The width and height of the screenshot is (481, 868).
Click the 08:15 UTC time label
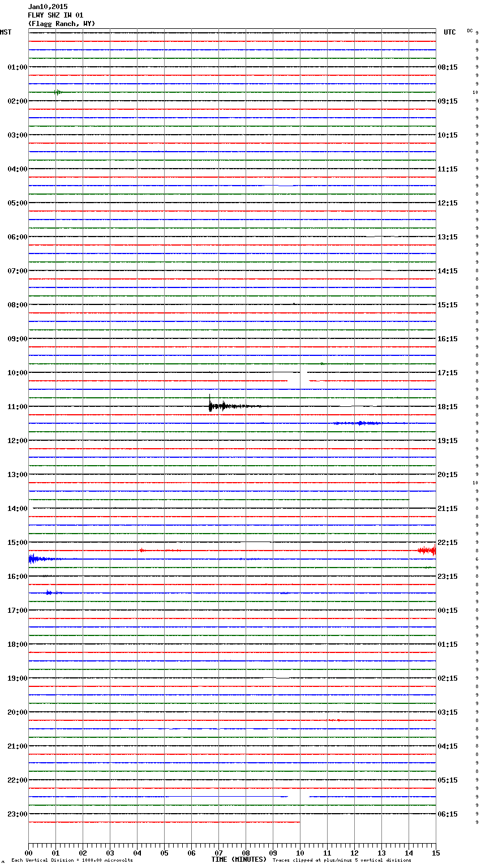tap(448, 67)
